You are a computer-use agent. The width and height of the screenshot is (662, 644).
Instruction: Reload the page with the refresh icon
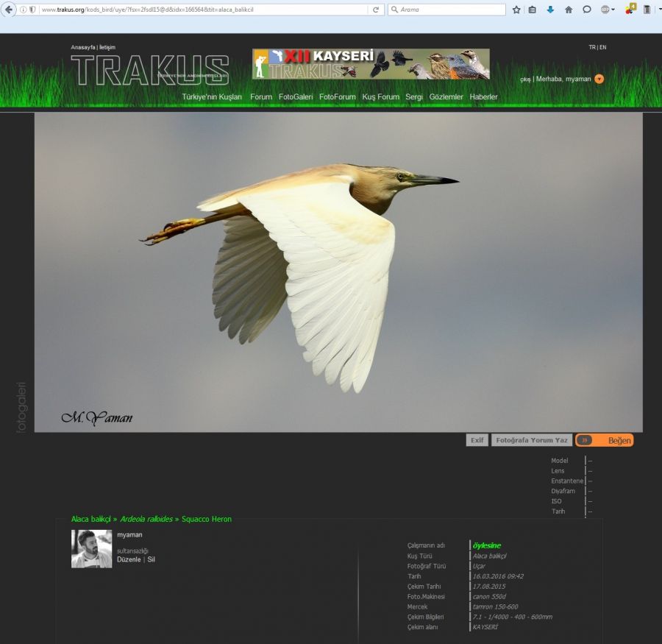(x=376, y=10)
